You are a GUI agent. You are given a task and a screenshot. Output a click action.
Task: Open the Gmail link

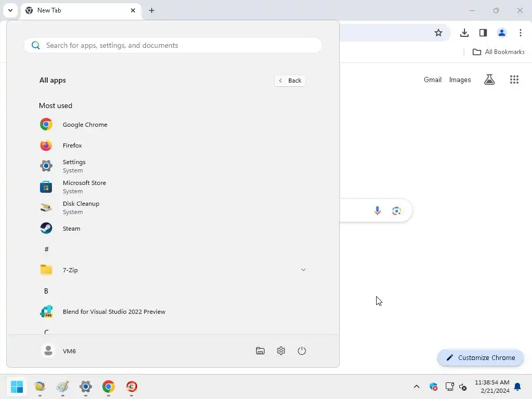pyautogui.click(x=433, y=79)
